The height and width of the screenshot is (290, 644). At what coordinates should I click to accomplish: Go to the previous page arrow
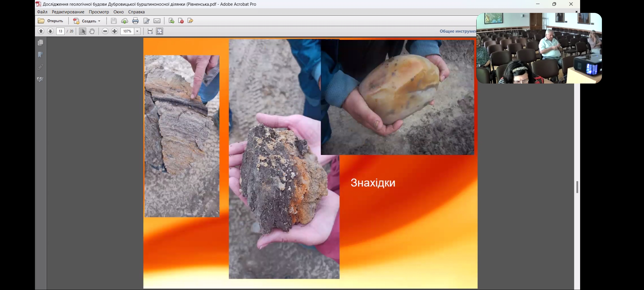pyautogui.click(x=41, y=31)
